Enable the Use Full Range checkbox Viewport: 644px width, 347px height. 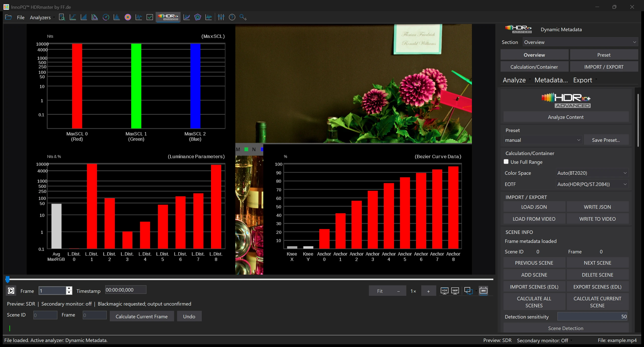[506, 162]
